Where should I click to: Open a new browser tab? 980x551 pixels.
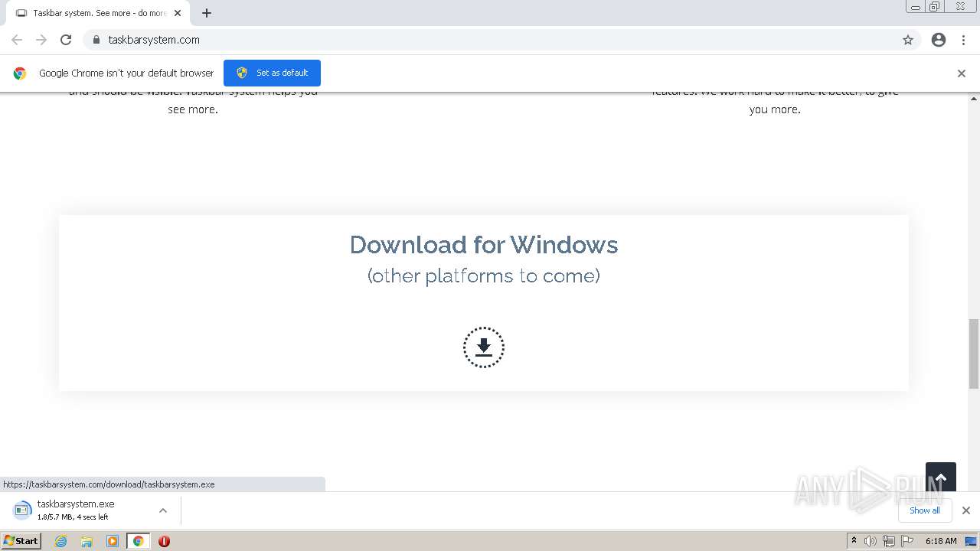[x=207, y=13]
